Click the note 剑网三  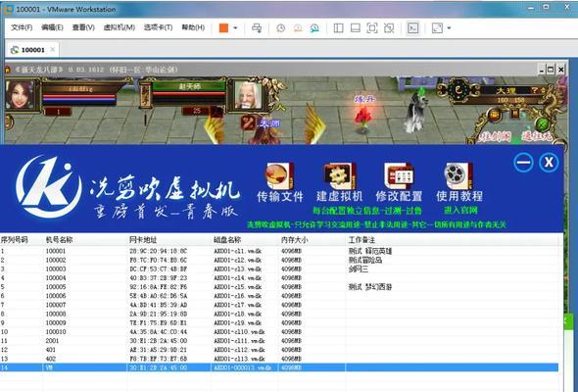click(x=358, y=269)
